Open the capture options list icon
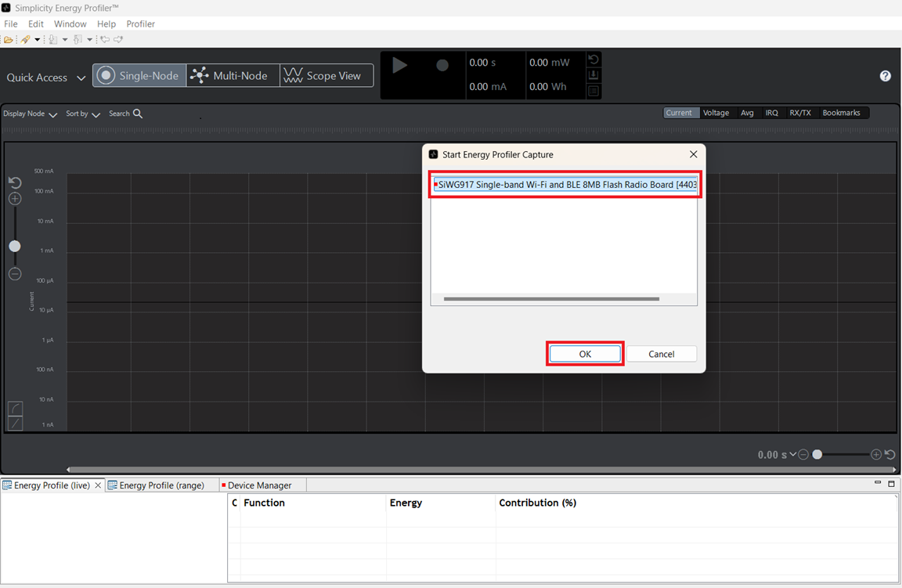This screenshot has height=588, width=902. click(x=593, y=92)
